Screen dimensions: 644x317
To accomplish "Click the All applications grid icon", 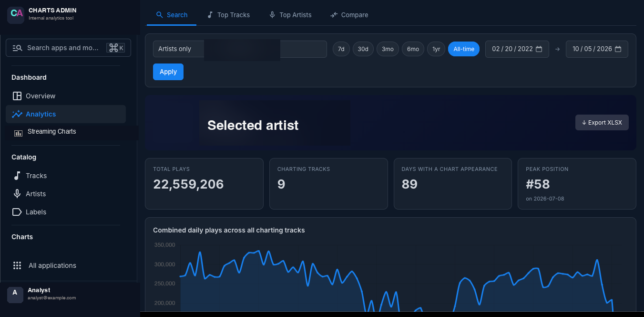I will pos(17,265).
